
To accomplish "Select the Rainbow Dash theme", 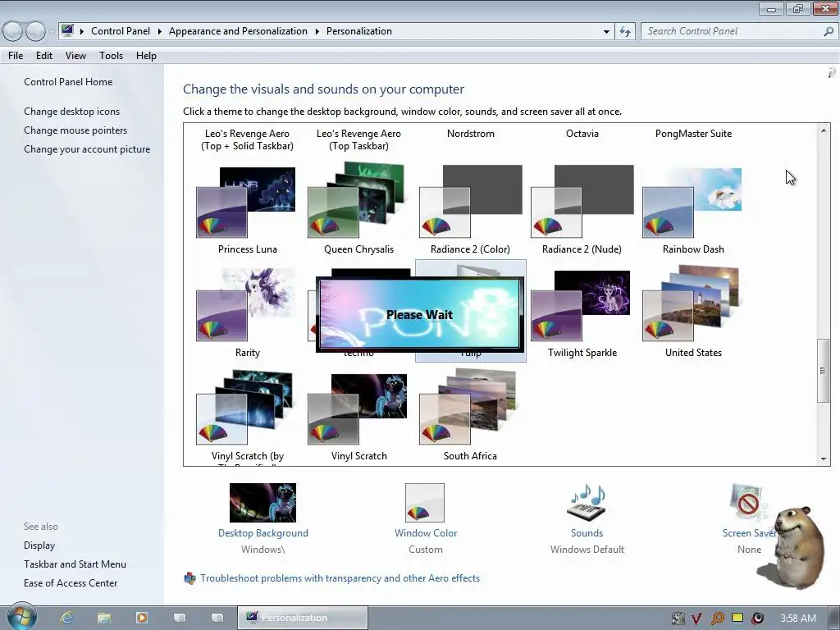I will [692, 209].
